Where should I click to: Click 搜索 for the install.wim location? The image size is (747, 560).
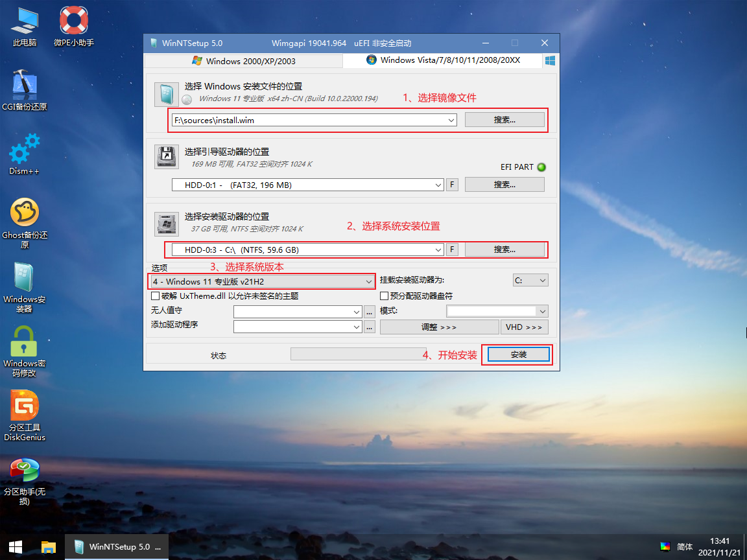504,119
